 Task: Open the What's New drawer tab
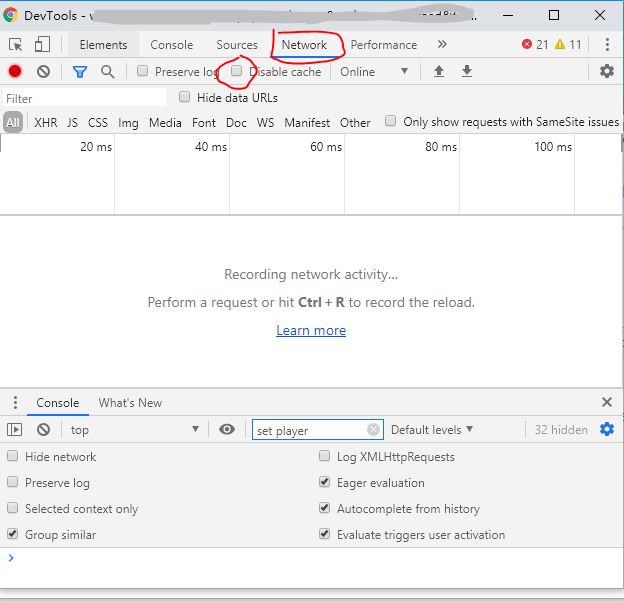tap(130, 402)
